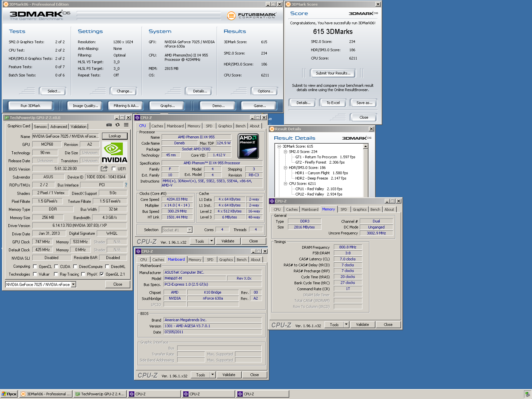
Task: Toggle the OpenCL checkbox
Action: (x=35, y=267)
